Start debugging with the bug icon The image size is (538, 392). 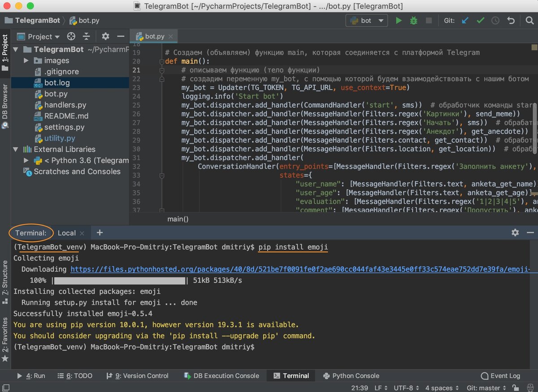click(414, 21)
